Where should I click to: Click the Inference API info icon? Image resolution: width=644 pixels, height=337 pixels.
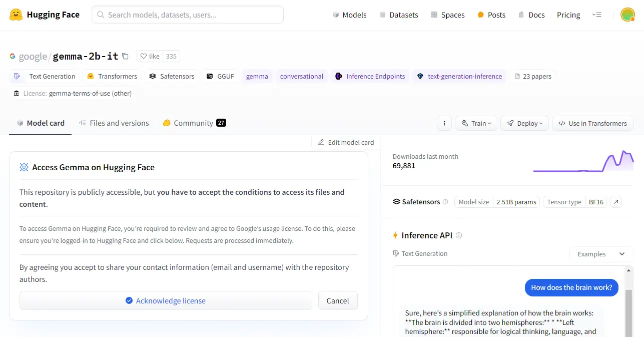[459, 235]
